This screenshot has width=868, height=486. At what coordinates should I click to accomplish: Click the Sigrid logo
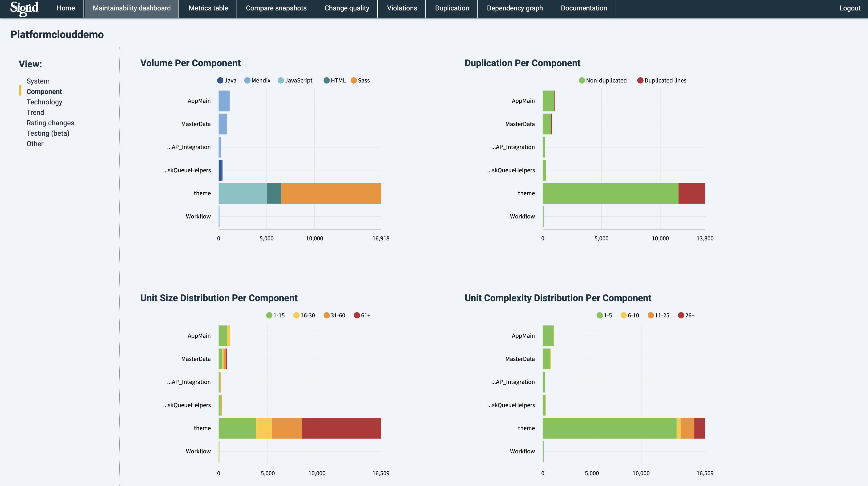24,8
